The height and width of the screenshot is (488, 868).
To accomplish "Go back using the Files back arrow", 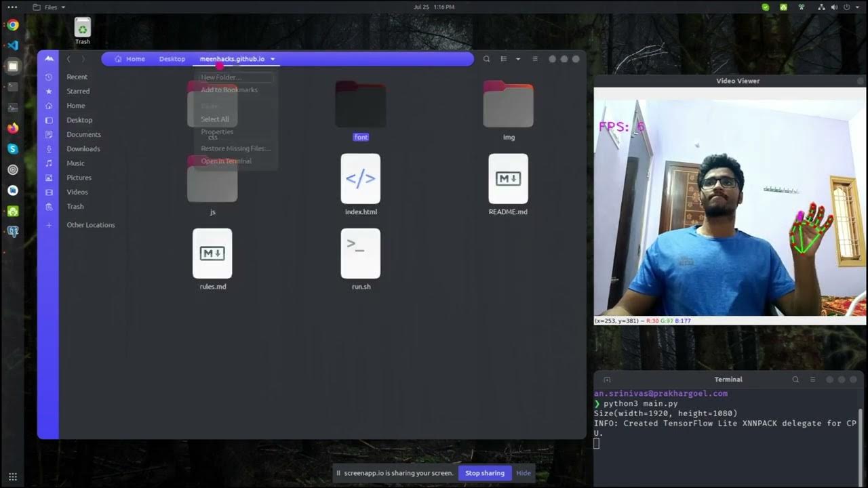I will pyautogui.click(x=68, y=59).
